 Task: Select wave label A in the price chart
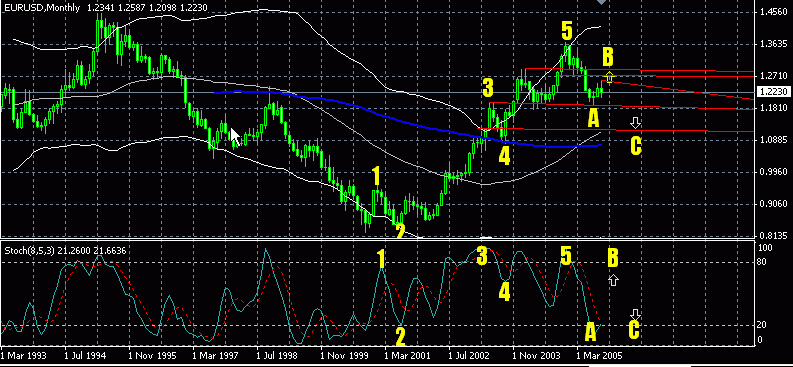[x=593, y=118]
